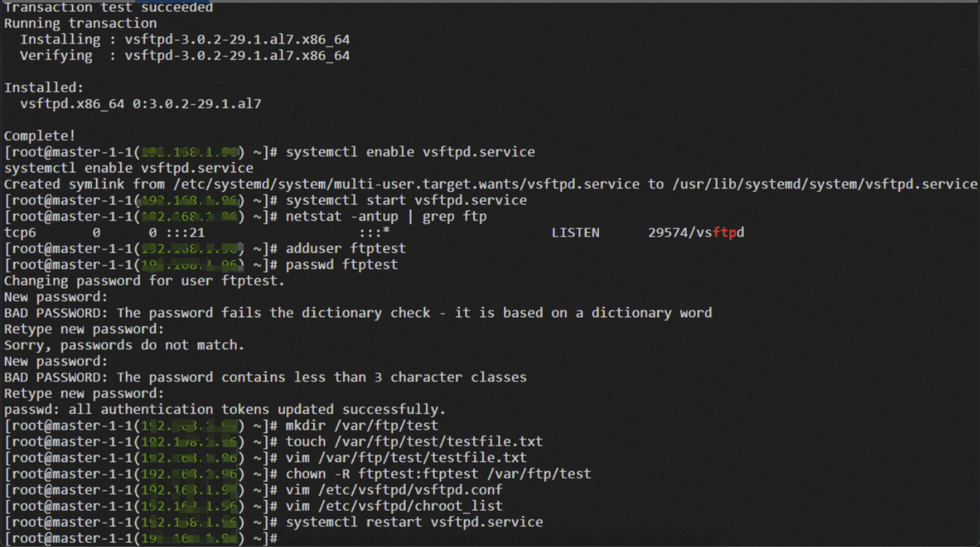Viewport: 980px width, 547px height.
Task: Click the 'systemctl enable vsftpd.service' command text
Action: (410, 152)
